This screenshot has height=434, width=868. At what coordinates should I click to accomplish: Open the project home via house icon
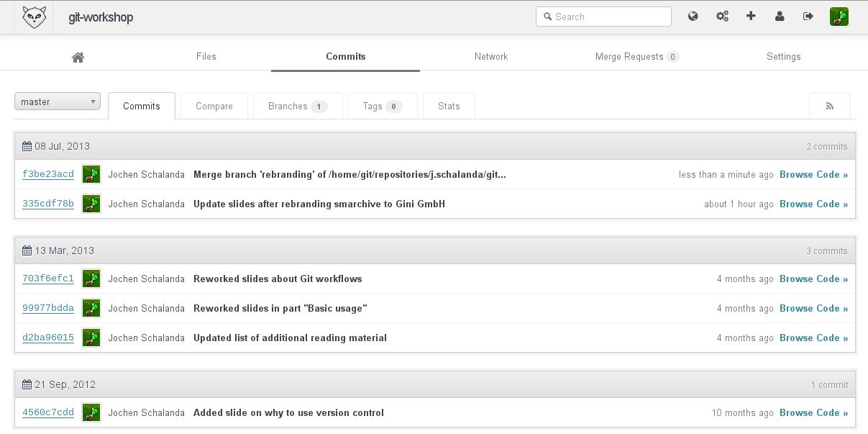coord(78,55)
